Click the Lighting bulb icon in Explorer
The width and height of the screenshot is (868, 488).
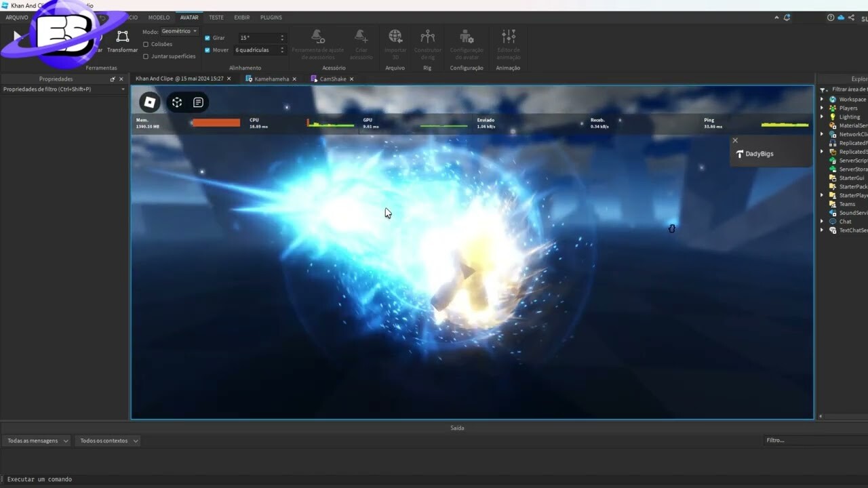833,117
